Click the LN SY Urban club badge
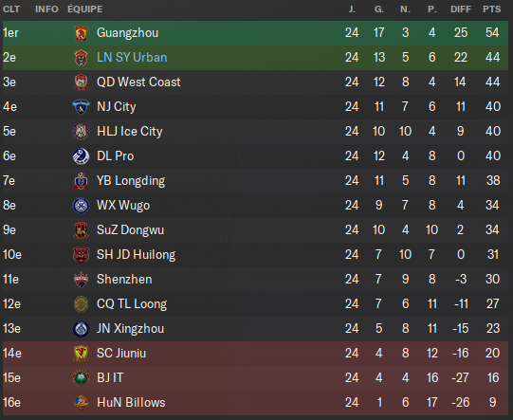The width and height of the screenshot is (513, 420). point(81,58)
